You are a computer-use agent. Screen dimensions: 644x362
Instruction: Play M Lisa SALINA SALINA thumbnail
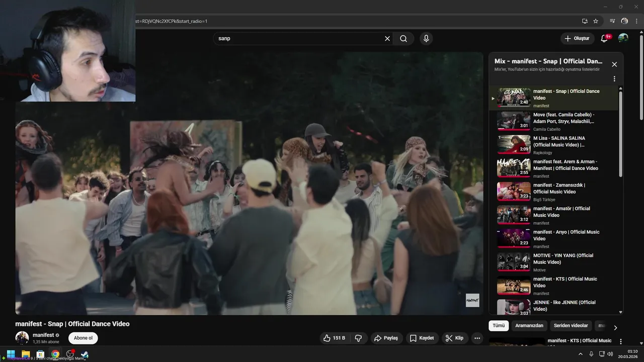tap(514, 145)
